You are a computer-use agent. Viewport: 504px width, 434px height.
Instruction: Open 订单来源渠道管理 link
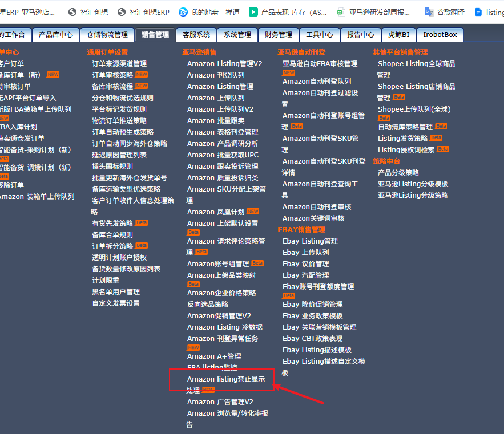coord(119,64)
